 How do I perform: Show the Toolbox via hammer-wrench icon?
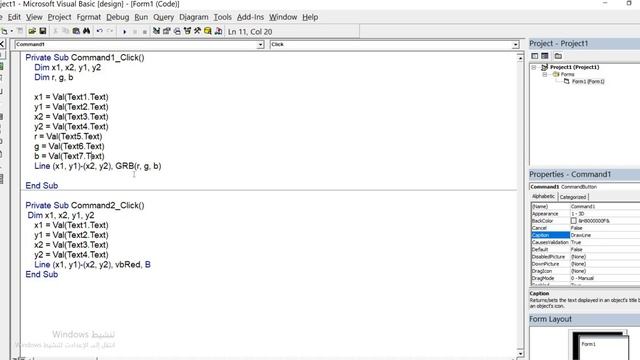(x=198, y=31)
